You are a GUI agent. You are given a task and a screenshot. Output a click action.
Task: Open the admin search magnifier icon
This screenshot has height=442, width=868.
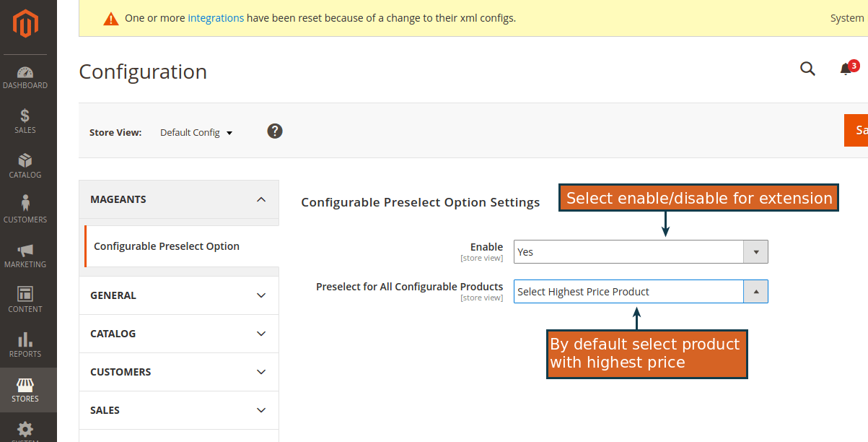coord(807,69)
